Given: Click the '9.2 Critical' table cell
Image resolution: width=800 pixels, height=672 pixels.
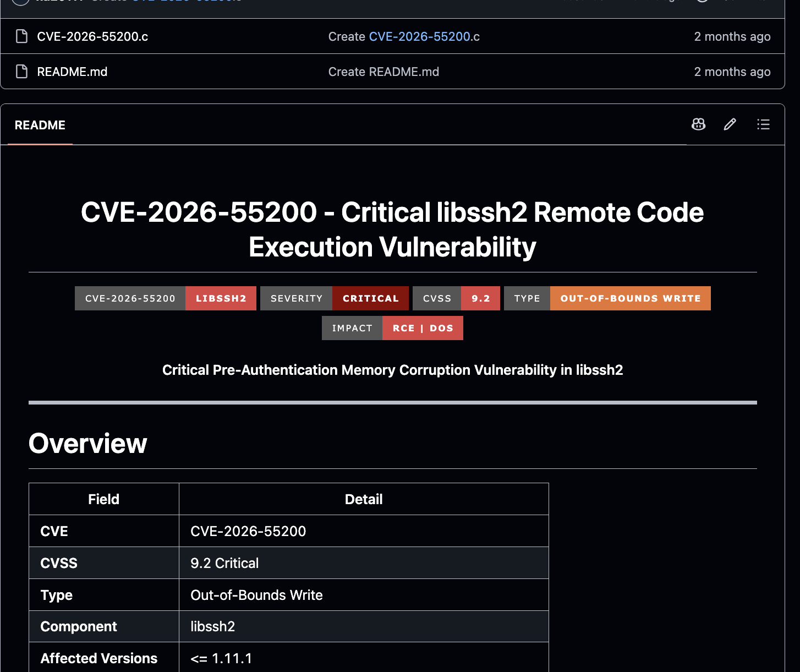Looking at the screenshot, I should (364, 563).
